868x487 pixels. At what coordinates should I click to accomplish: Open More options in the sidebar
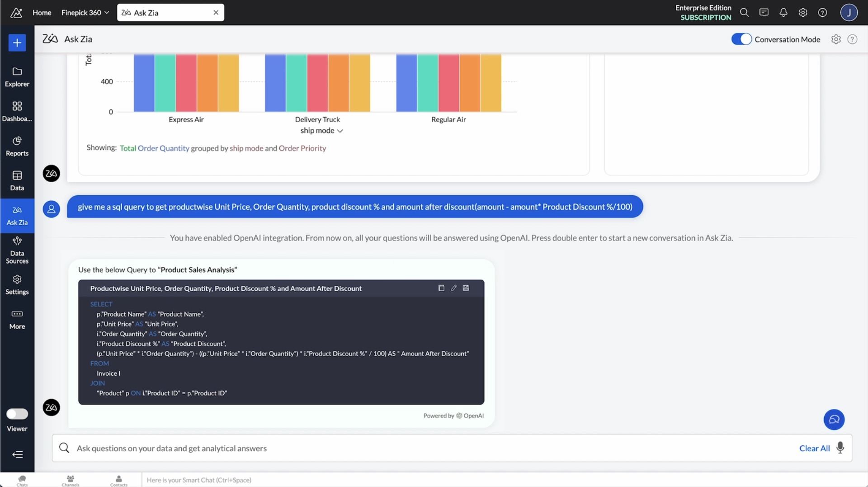point(17,320)
